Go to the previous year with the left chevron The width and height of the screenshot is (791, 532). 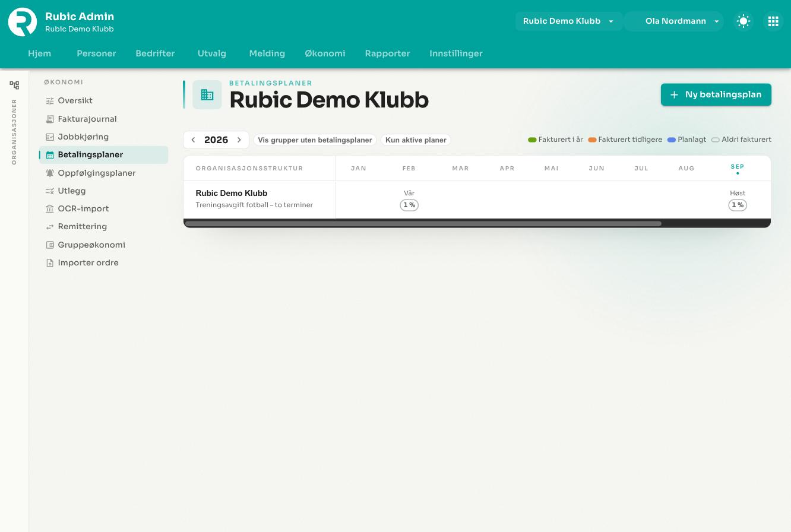(193, 140)
